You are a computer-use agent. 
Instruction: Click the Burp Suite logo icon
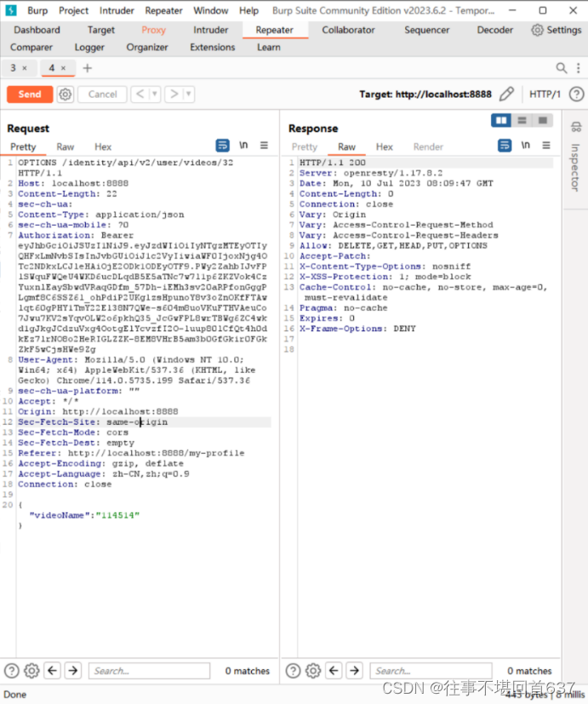[x=11, y=10]
